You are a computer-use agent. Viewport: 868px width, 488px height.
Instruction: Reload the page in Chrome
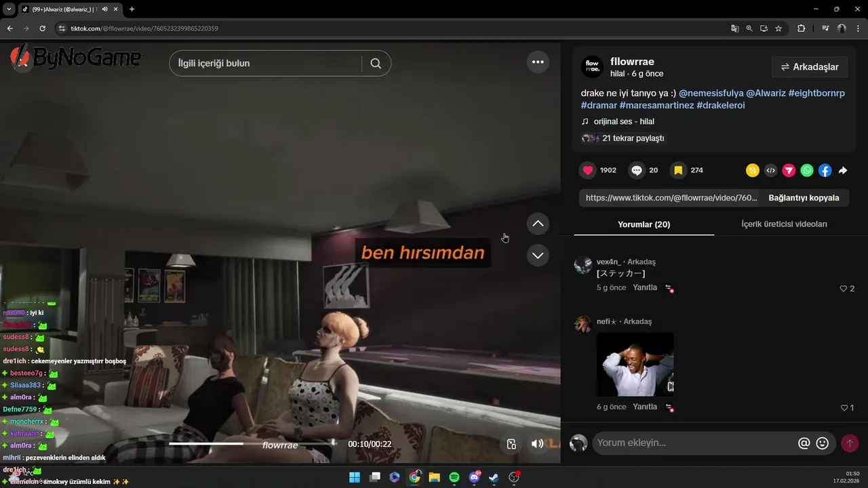(x=42, y=28)
